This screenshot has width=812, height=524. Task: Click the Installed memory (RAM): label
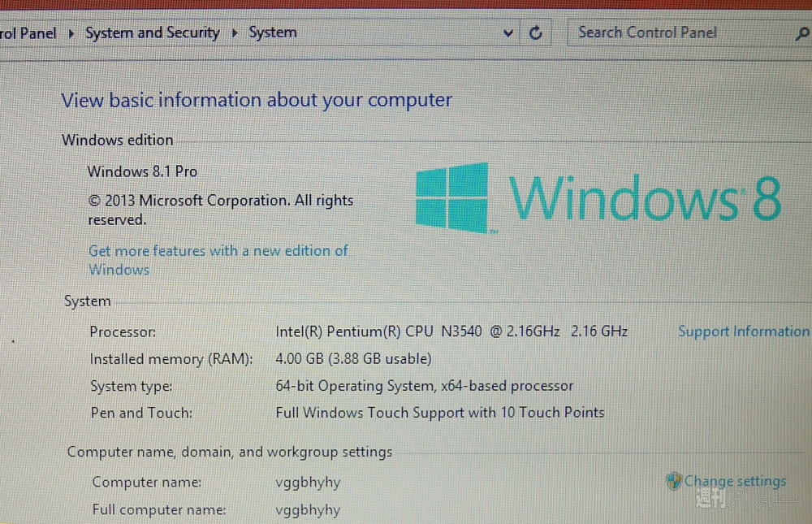point(171,359)
